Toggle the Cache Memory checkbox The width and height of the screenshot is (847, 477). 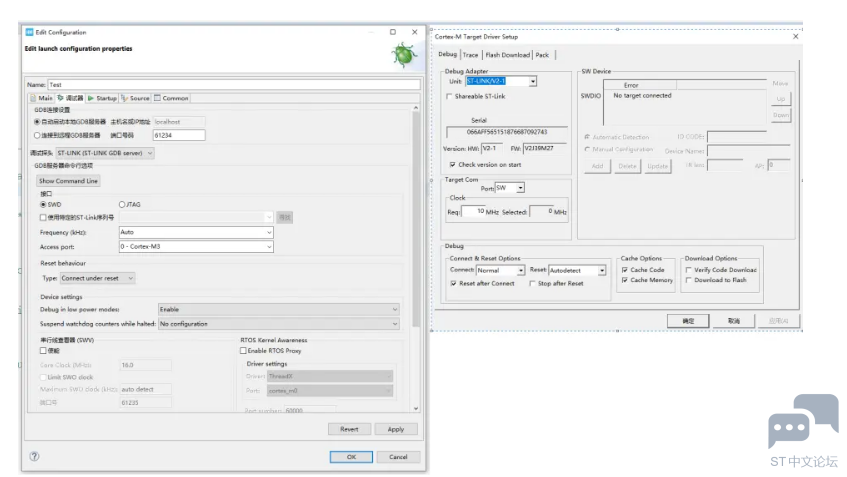[625, 280]
